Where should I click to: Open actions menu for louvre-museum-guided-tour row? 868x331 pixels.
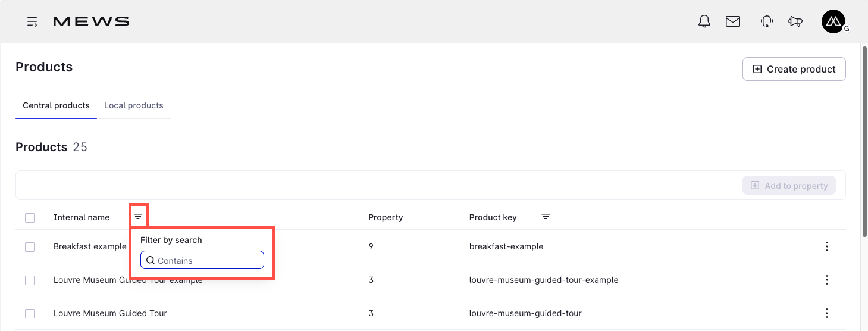tap(827, 313)
